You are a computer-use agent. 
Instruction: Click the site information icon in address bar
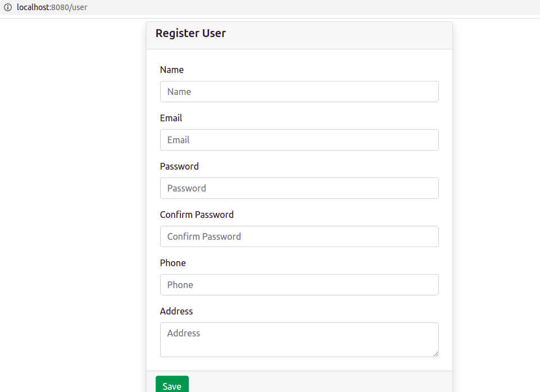click(x=8, y=8)
